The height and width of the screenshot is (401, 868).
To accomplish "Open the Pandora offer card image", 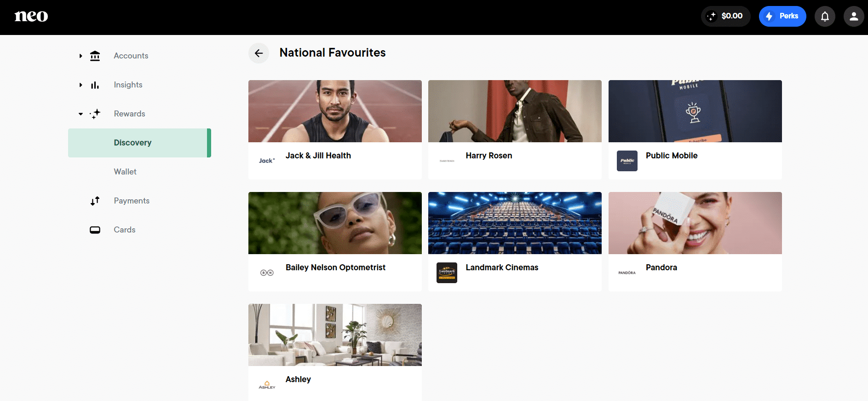I will coord(695,223).
